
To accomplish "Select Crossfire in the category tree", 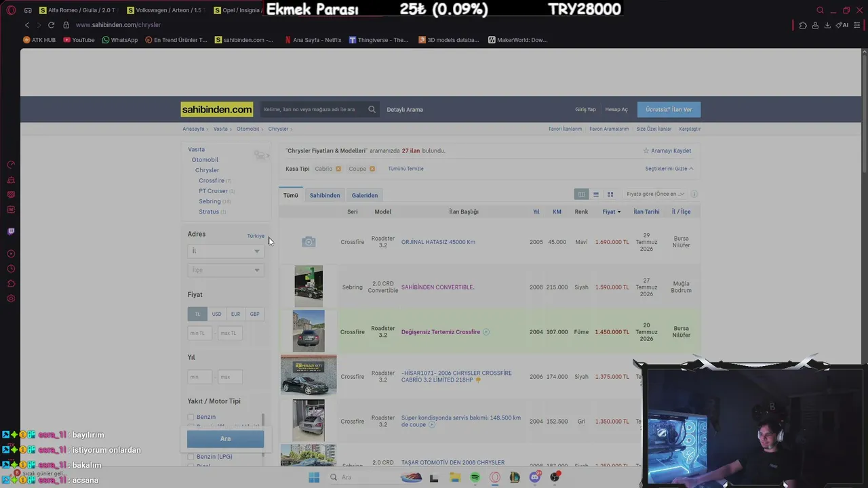I will pos(212,180).
